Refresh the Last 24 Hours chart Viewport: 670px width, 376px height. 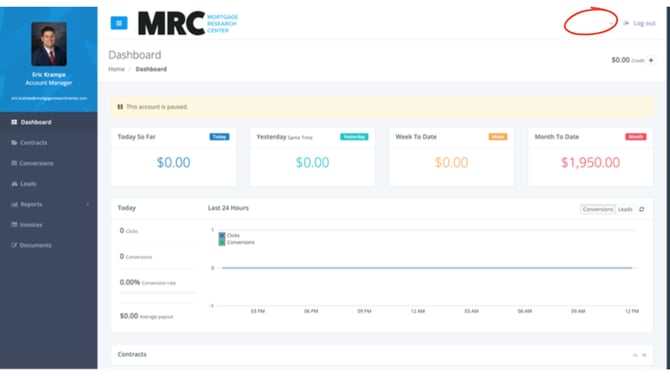[x=641, y=209]
